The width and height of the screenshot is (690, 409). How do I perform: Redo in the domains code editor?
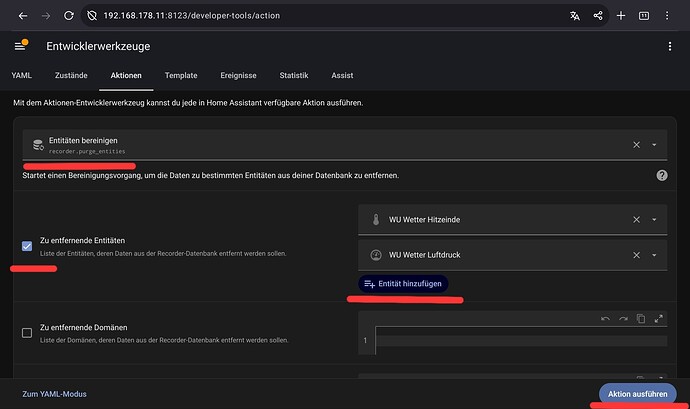click(x=623, y=319)
